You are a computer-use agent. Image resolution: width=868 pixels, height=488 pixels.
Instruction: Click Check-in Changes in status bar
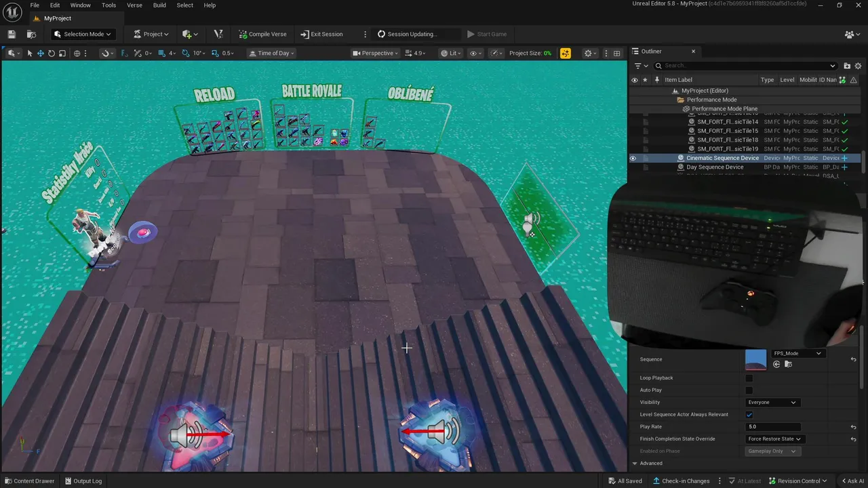(x=681, y=481)
